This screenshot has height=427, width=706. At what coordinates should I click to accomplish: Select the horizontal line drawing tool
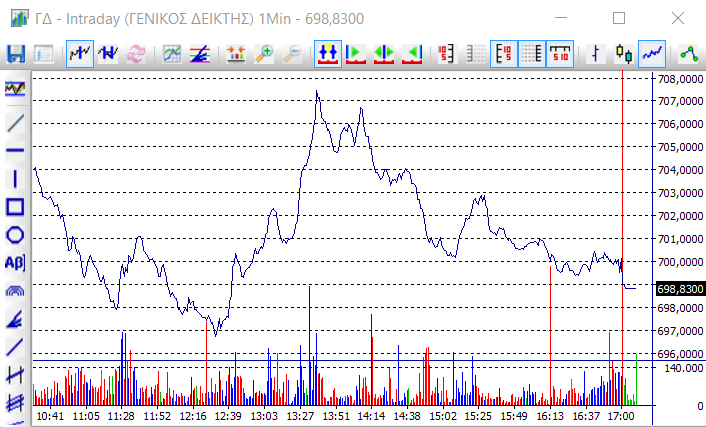pos(15,150)
